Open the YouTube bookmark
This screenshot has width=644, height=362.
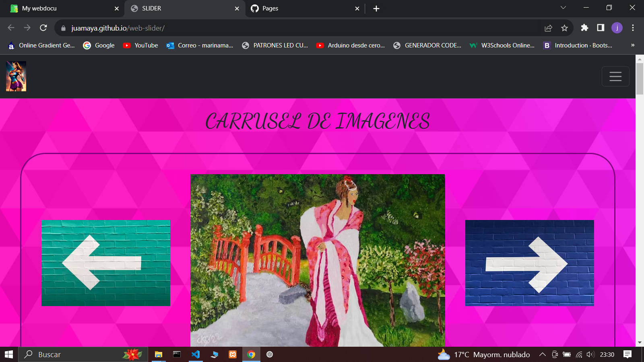pos(140,45)
